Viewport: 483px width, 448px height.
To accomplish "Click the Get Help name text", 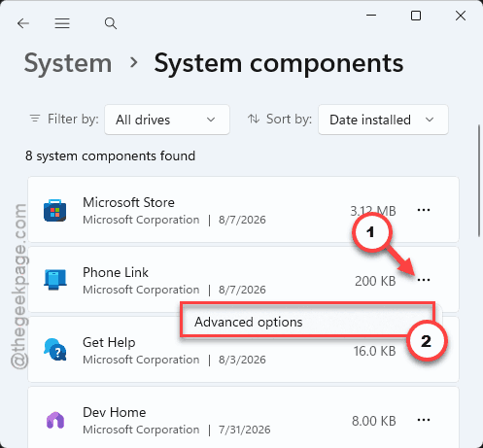I will (x=109, y=342).
